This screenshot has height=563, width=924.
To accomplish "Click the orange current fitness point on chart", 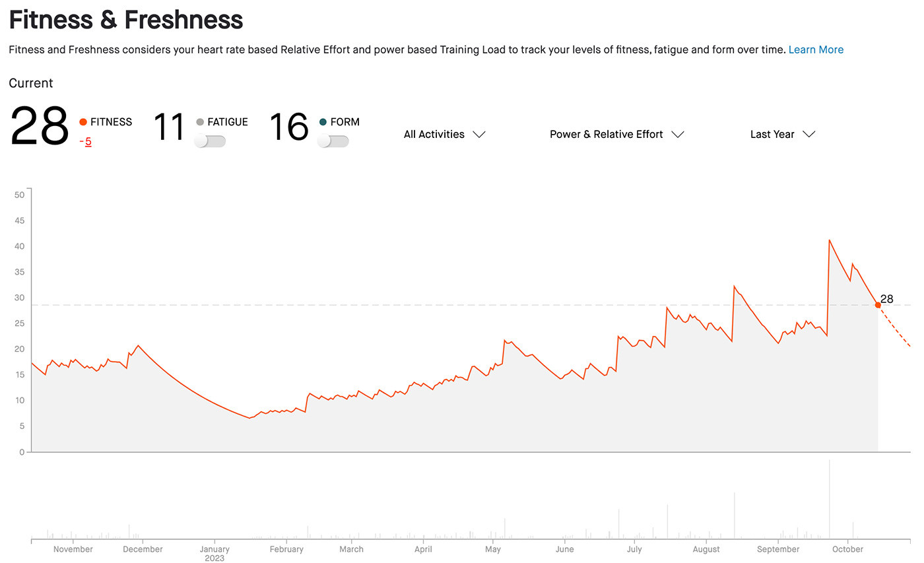I will pyautogui.click(x=878, y=305).
